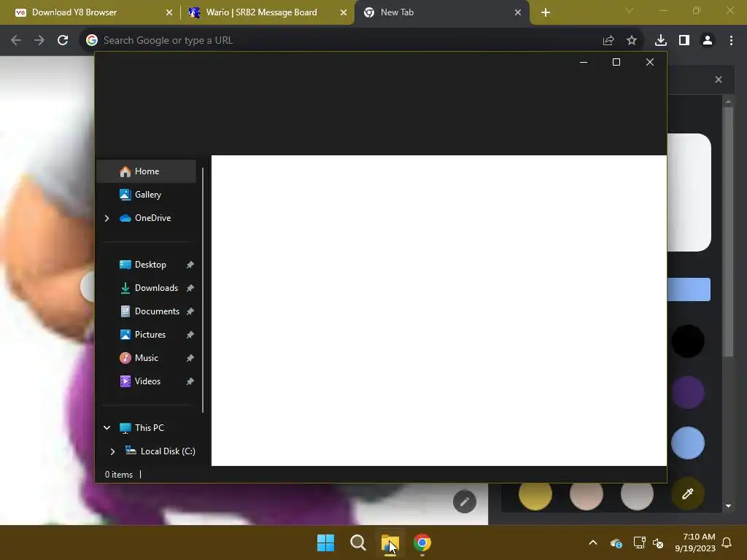
Task: Choose the blue theme color swatch
Action: [x=687, y=443]
